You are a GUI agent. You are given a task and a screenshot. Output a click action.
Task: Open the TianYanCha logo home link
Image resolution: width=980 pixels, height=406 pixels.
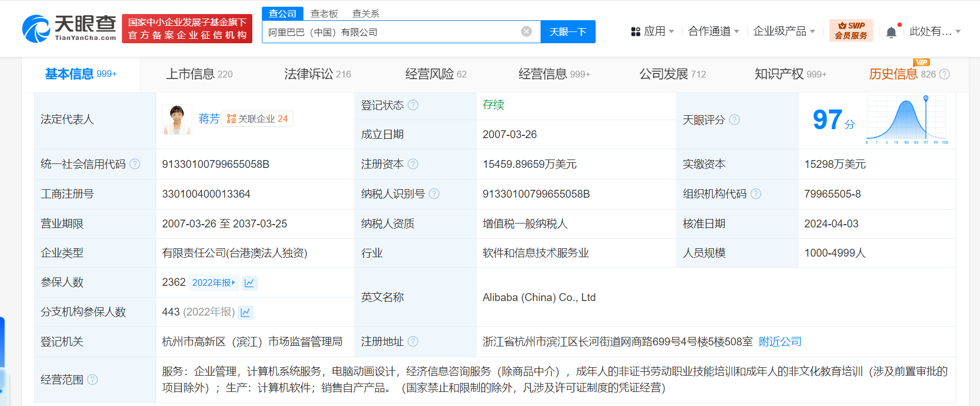[x=69, y=28]
